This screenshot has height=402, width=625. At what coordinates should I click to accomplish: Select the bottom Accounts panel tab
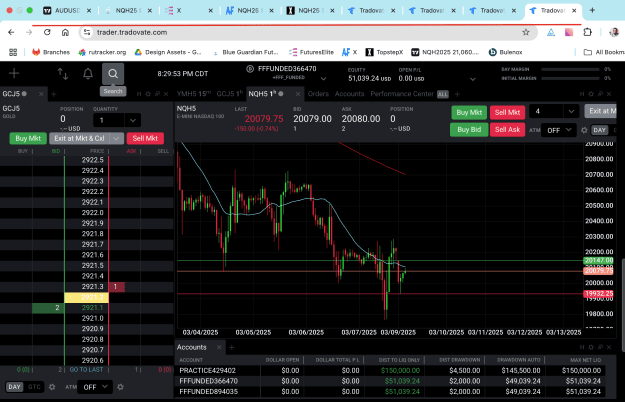tap(192, 347)
